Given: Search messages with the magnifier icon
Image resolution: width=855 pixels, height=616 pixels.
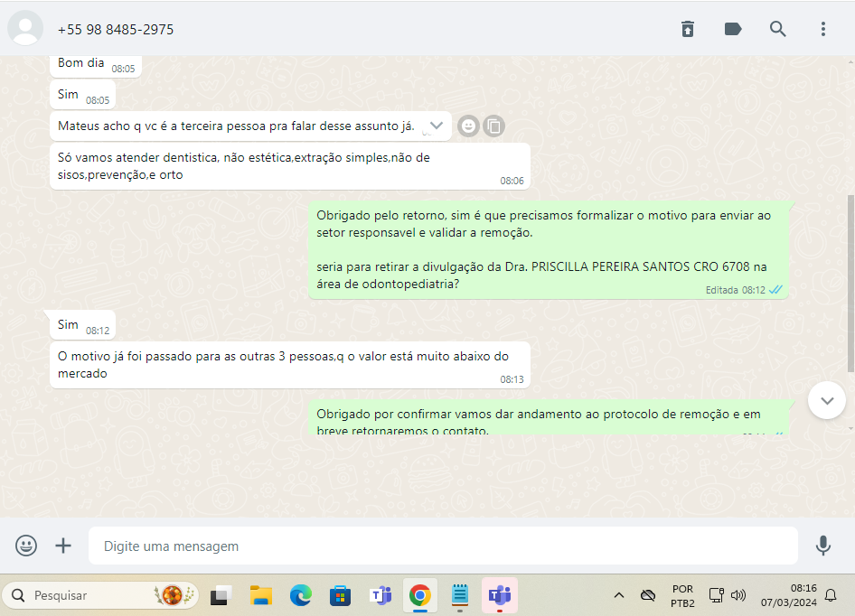Looking at the screenshot, I should [x=778, y=29].
